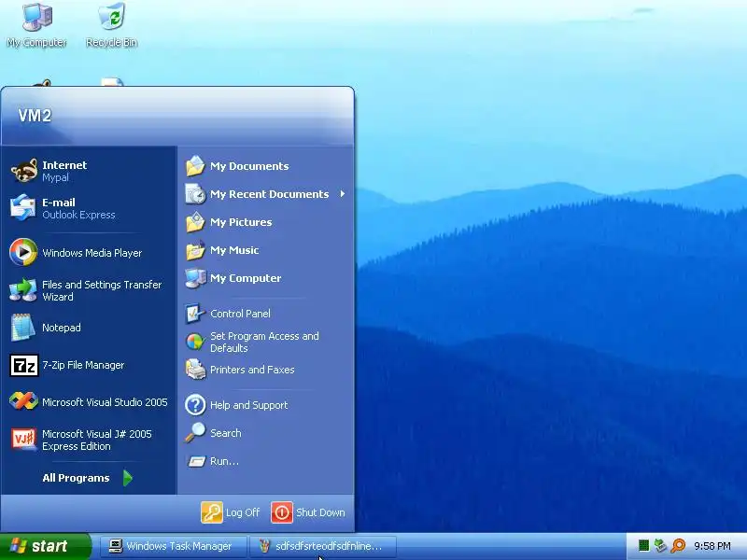Switch to Windows Task Manager taskbar button
The image size is (747, 560).
(x=174, y=546)
